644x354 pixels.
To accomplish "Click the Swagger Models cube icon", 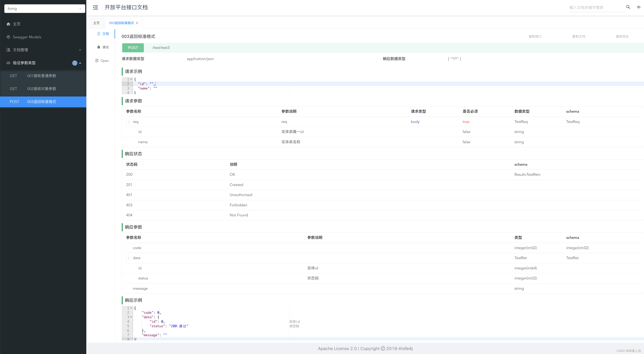I will pyautogui.click(x=8, y=37).
